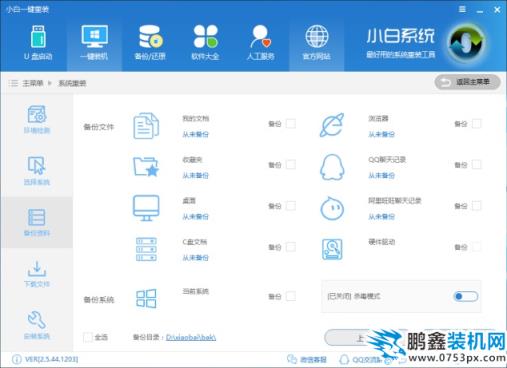Click the VER[2.5.44.1203] version text
The height and width of the screenshot is (368, 507).
(51, 359)
